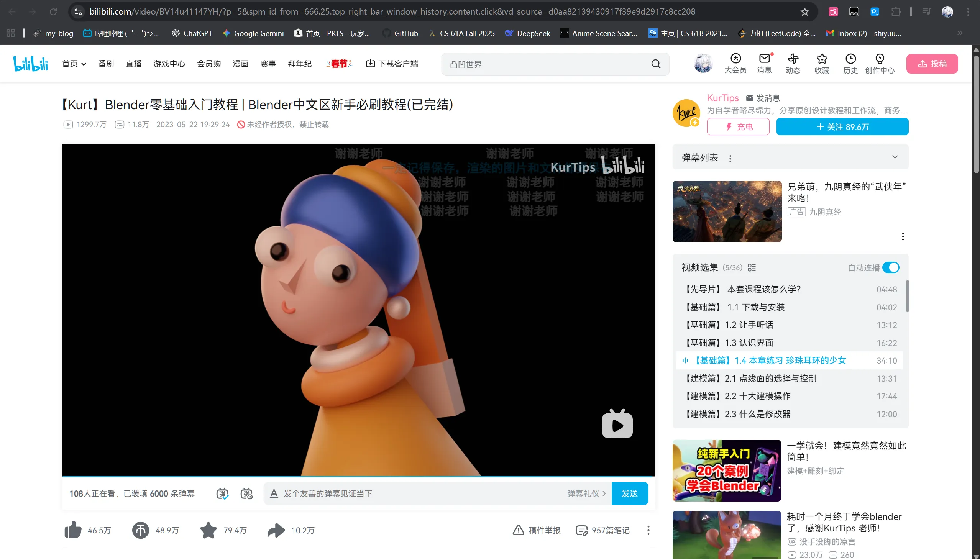The width and height of the screenshot is (980, 559).
Task: Open the 番剧 navigation item
Action: tap(106, 64)
